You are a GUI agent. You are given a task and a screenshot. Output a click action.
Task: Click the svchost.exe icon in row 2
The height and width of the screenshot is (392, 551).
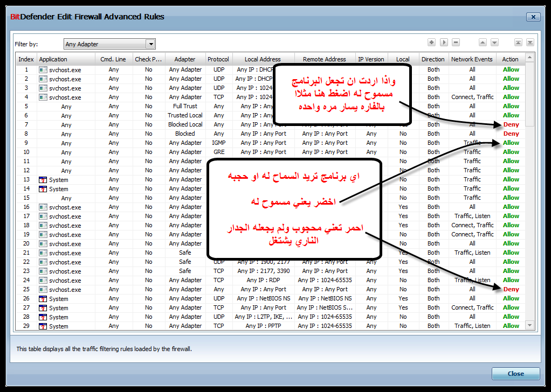pyautogui.click(x=43, y=79)
